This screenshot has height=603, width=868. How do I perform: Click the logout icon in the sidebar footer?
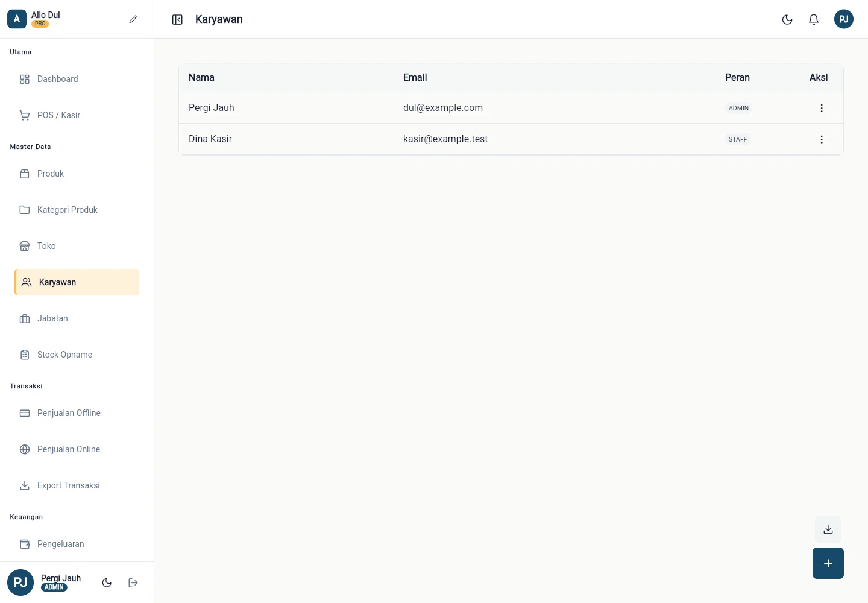click(133, 582)
